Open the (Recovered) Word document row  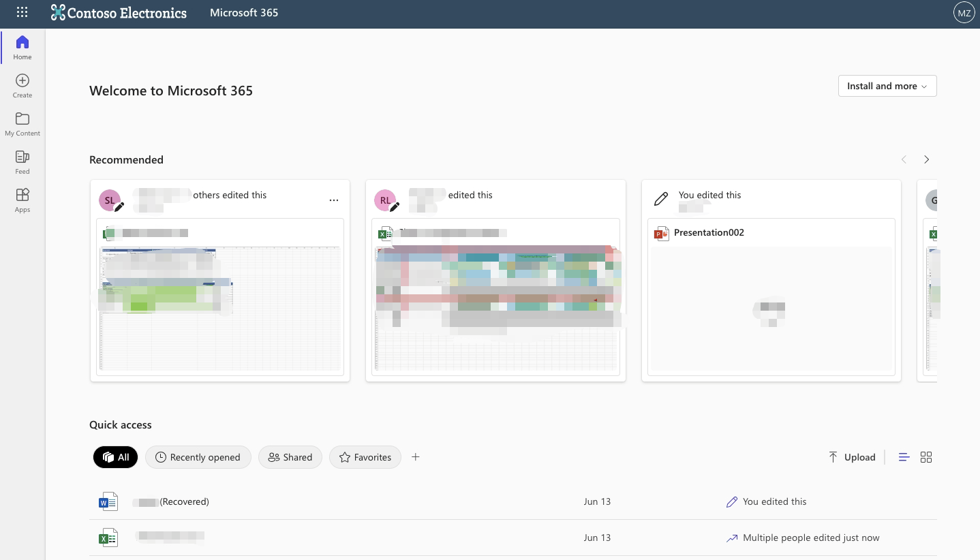click(513, 502)
